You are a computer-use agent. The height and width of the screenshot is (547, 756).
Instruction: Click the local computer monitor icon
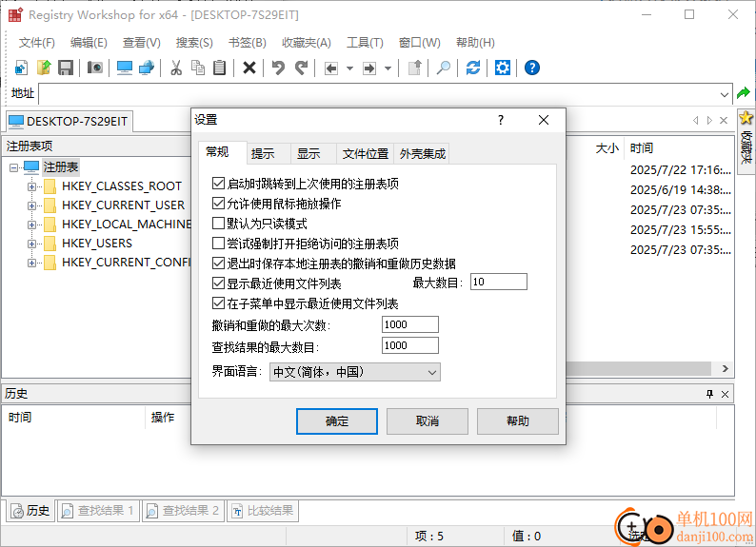pyautogui.click(x=125, y=68)
